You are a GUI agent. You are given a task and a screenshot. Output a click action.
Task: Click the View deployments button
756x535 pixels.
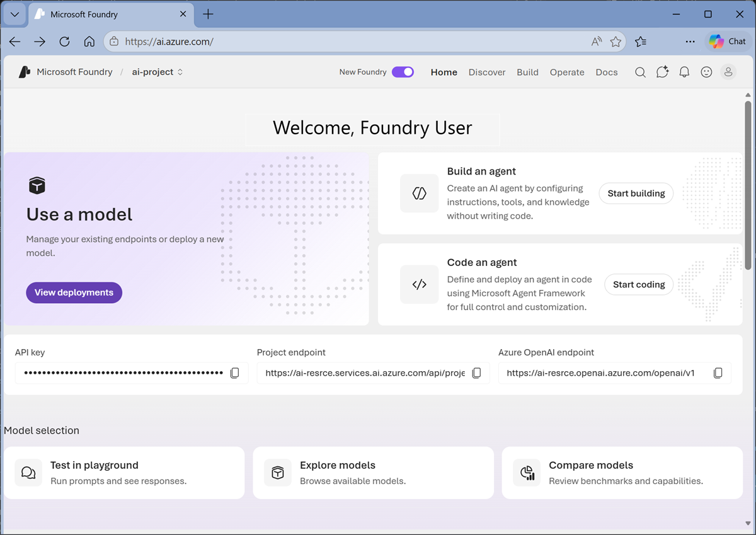(74, 292)
